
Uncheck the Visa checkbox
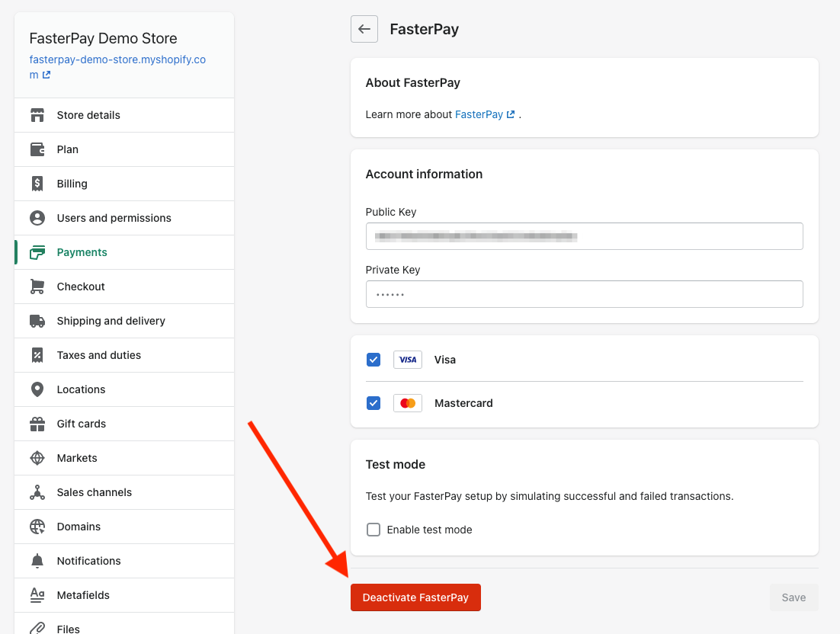[374, 360]
